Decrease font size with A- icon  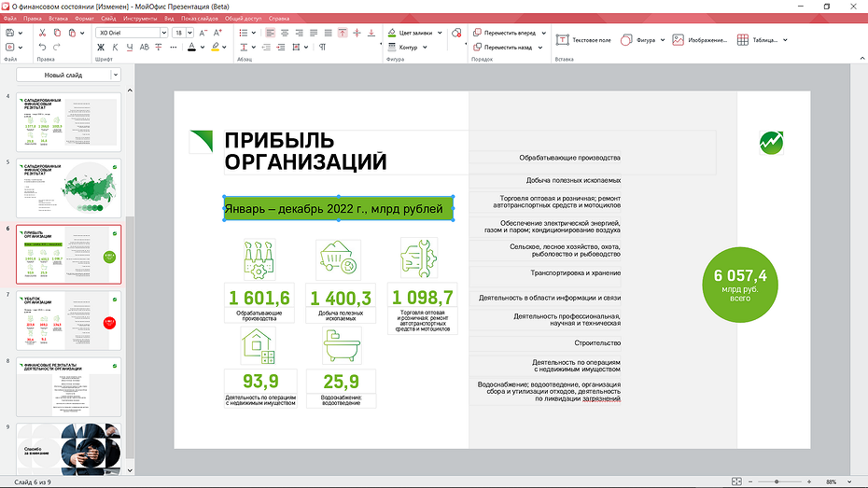coord(203,34)
